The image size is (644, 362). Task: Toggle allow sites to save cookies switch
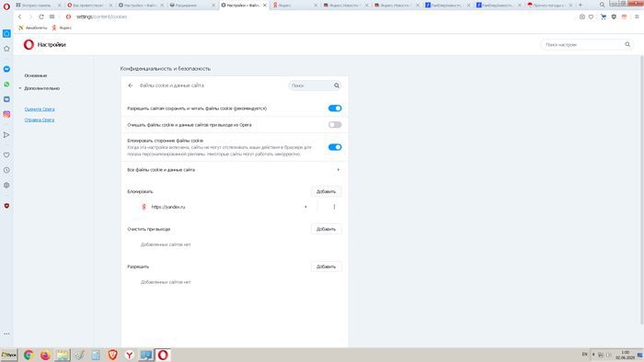click(x=335, y=108)
